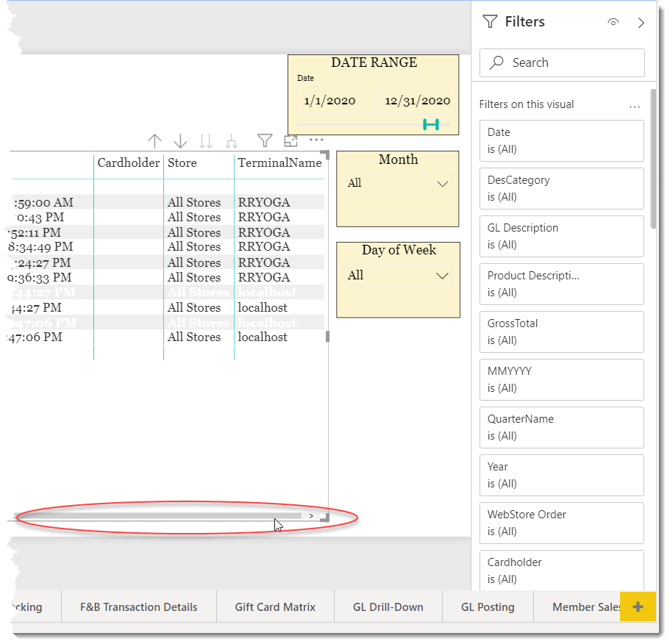Screen dimensions: 670x644
Task: Expand the GL Description filter card
Action: tap(561, 237)
